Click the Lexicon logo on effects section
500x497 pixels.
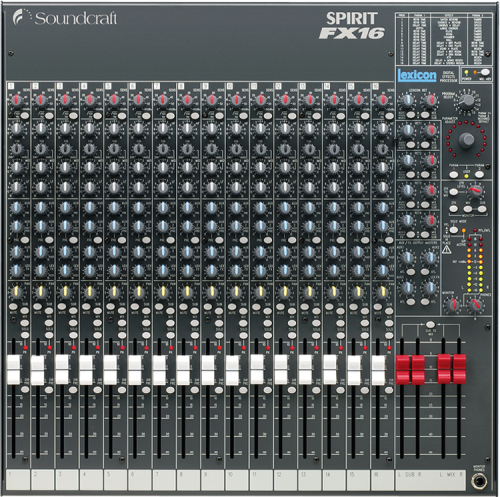(x=417, y=75)
